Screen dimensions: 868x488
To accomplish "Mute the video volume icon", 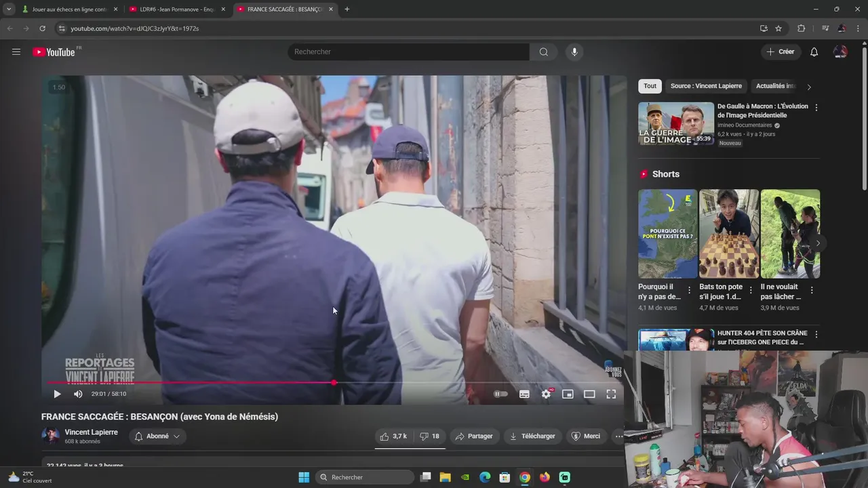I will [x=78, y=394].
